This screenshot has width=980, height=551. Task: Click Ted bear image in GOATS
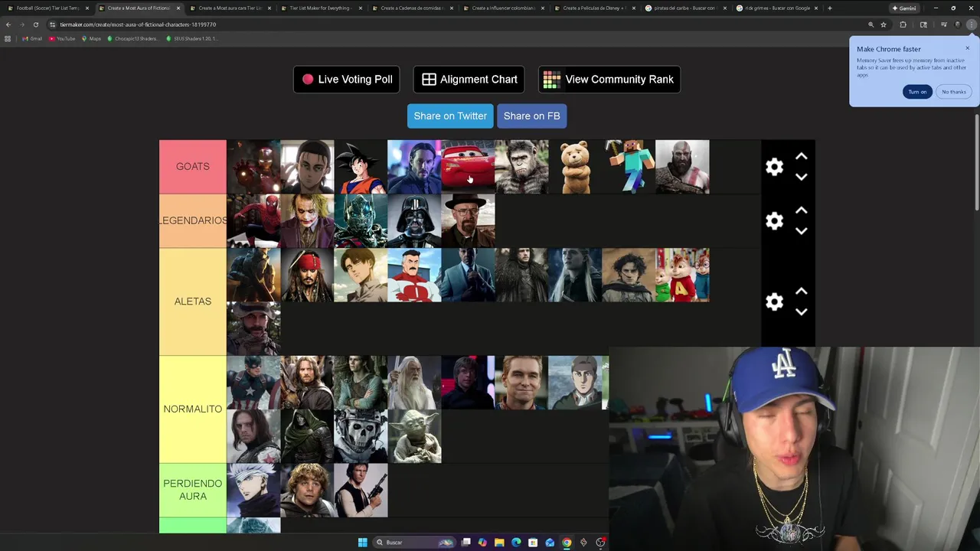pos(575,167)
